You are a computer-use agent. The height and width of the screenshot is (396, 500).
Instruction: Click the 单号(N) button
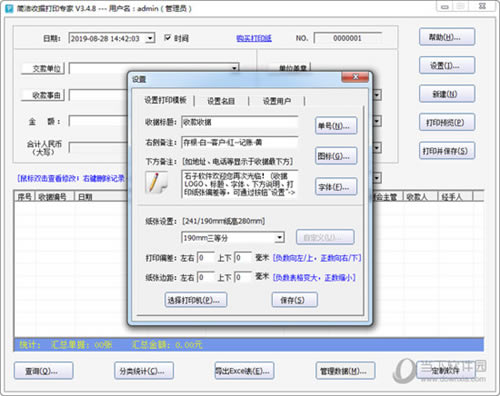click(x=336, y=126)
